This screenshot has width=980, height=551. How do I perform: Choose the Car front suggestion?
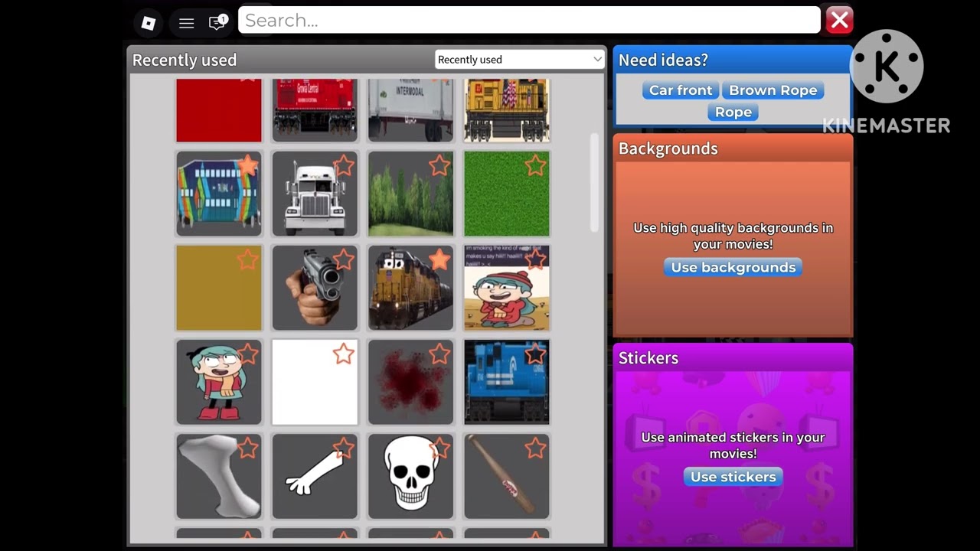(x=681, y=90)
